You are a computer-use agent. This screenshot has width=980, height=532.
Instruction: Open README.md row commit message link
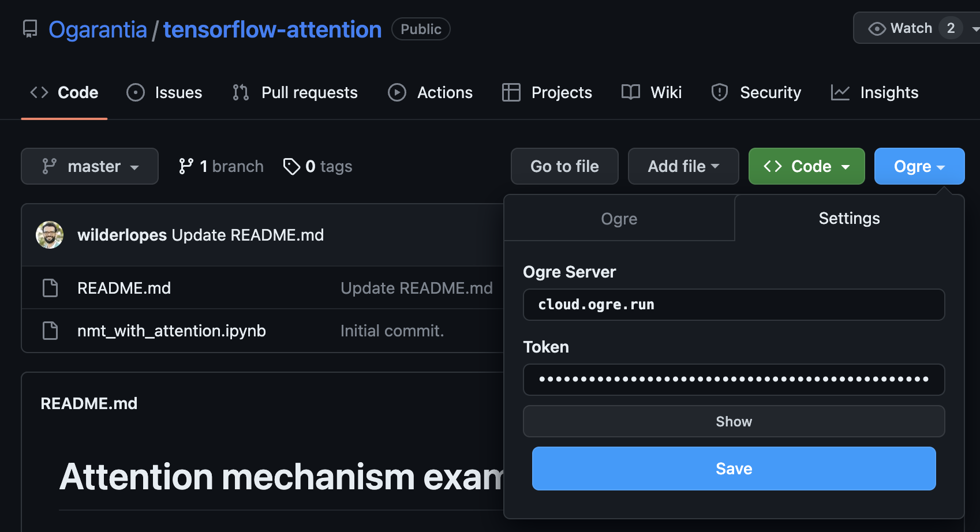417,288
